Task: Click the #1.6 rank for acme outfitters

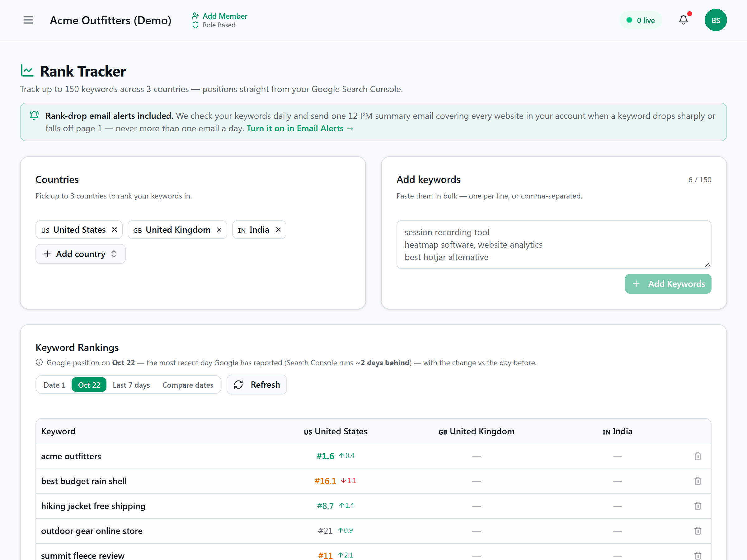Action: coord(325,456)
